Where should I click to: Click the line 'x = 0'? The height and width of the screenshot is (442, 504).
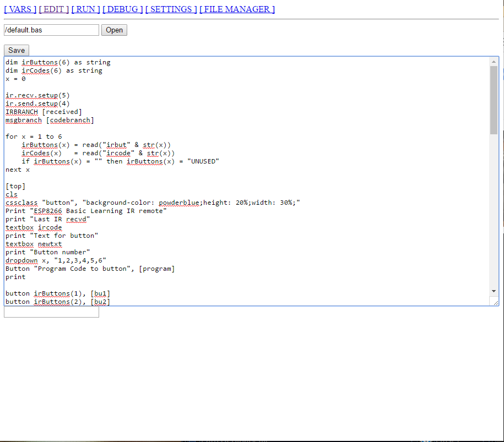click(x=15, y=79)
